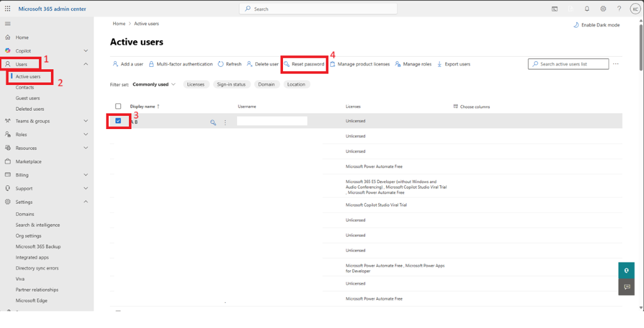Click the Home breadcrumb link
The image size is (644, 328).
tap(119, 24)
